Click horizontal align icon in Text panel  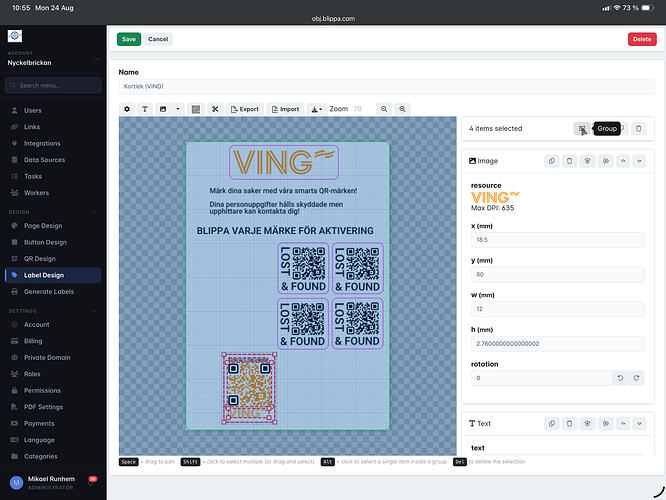[587, 424]
